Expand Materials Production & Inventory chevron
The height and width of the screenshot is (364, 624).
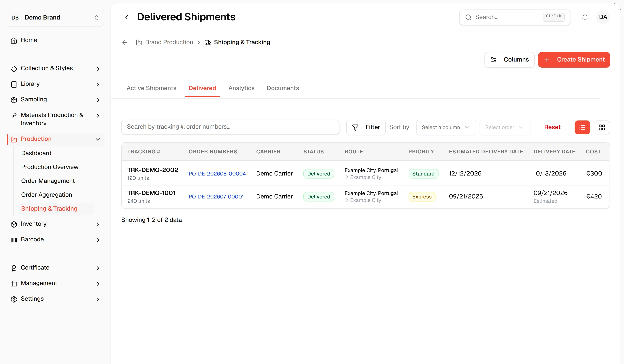coord(98,116)
